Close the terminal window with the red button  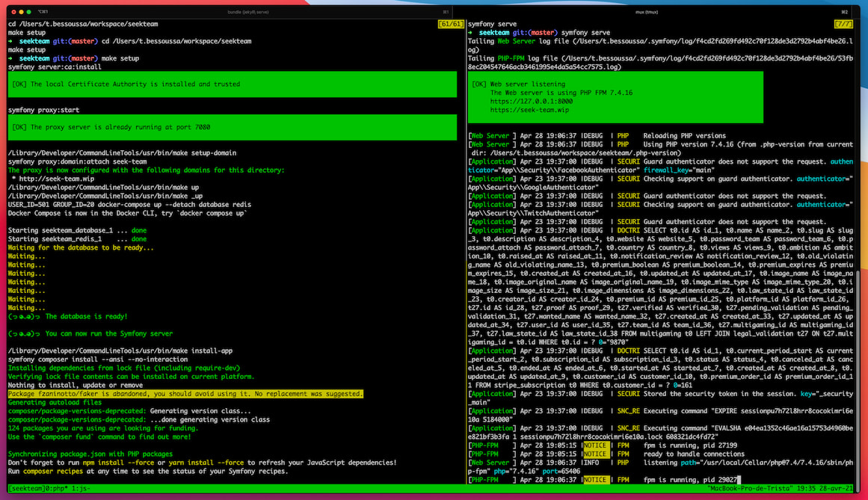pos(14,12)
